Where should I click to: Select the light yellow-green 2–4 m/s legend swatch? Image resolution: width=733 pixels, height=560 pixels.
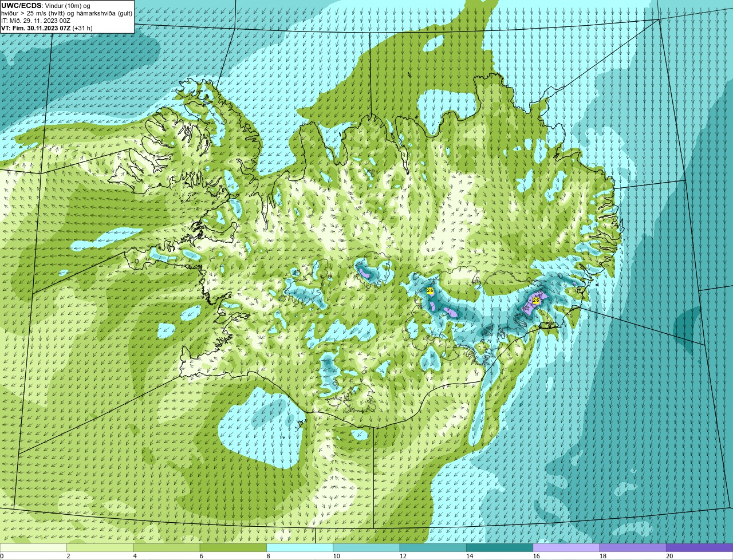coord(100,547)
